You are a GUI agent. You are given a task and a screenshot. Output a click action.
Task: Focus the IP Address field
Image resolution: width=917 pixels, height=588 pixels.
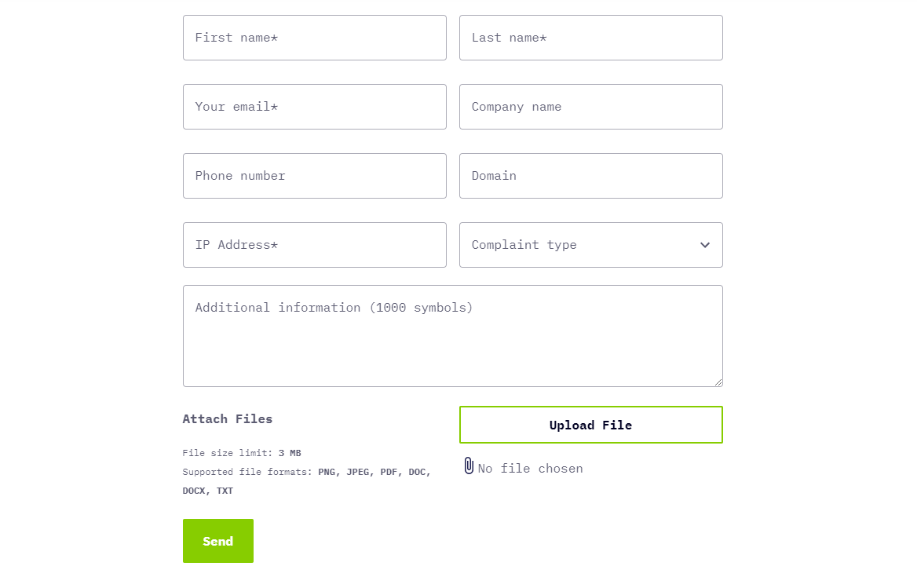(315, 245)
